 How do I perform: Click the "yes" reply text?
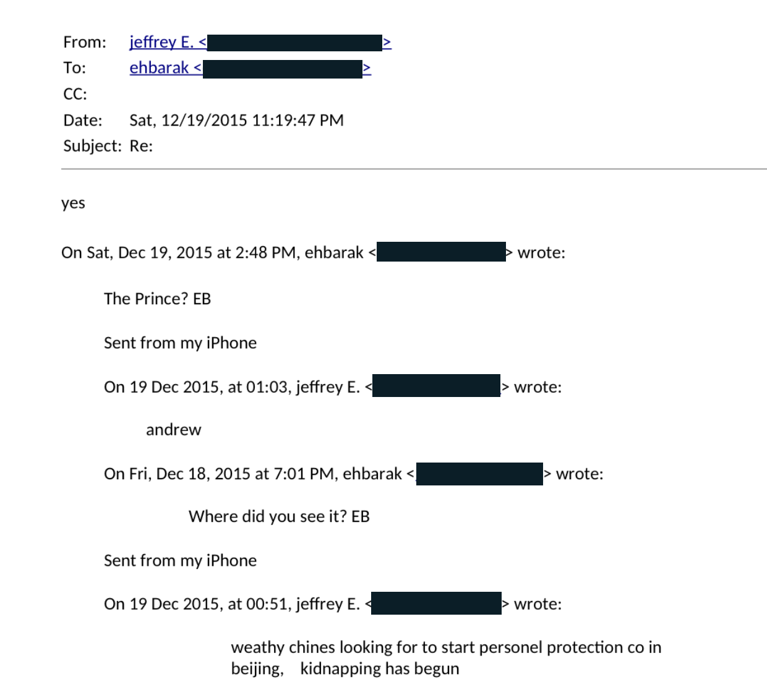73,203
